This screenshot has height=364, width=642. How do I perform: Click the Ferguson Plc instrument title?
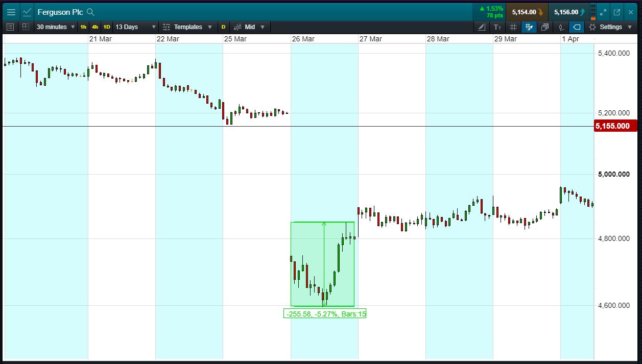click(x=60, y=12)
